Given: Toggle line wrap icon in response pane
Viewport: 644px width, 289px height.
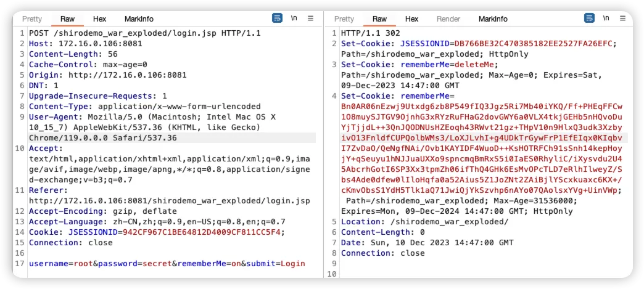Looking at the screenshot, I should pyautogui.click(x=589, y=18).
